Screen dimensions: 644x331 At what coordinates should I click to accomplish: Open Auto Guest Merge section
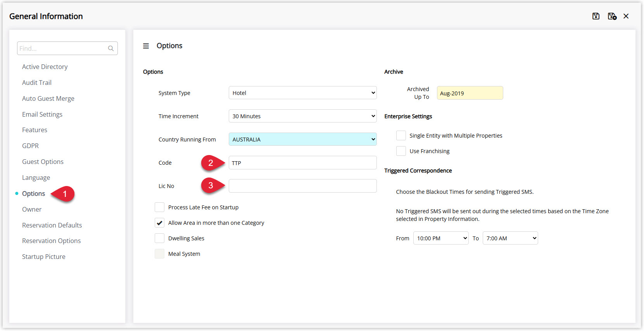point(48,98)
